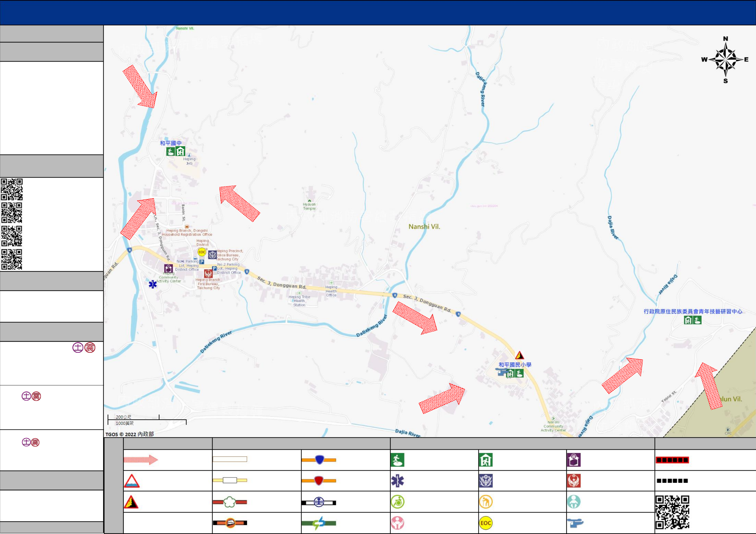The height and width of the screenshot is (534, 756).
Task: Click the teal child circle icon in the legend
Action: (574, 502)
